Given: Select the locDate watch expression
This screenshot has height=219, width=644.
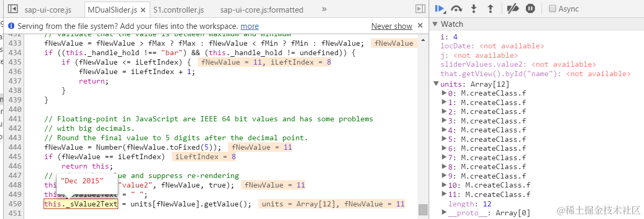Looking at the screenshot, I should click(492, 46).
